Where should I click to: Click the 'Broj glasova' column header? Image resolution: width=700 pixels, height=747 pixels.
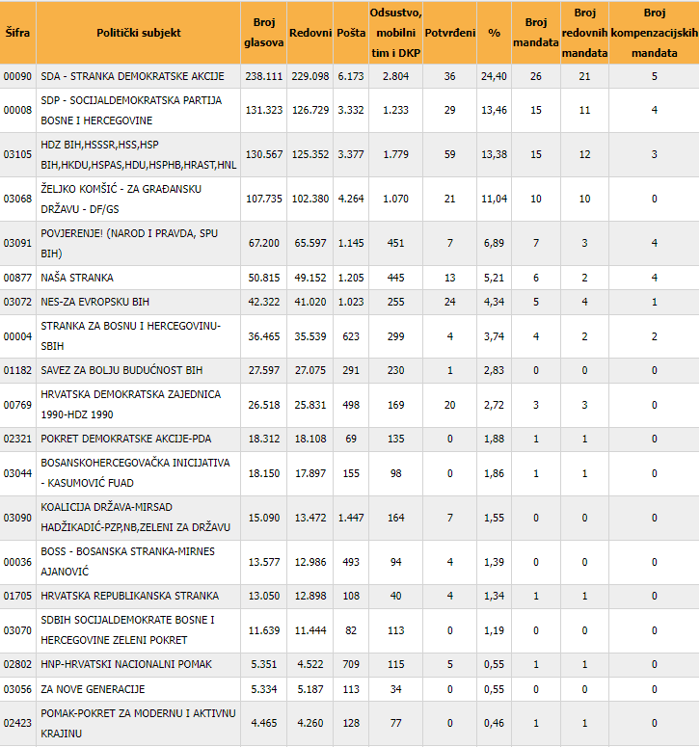[263, 33]
